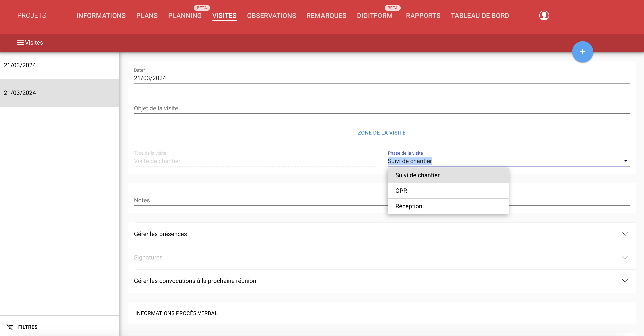Go to the TABLEAU DE BORD tab
Image resolution: width=644 pixels, height=336 pixels.
479,16
